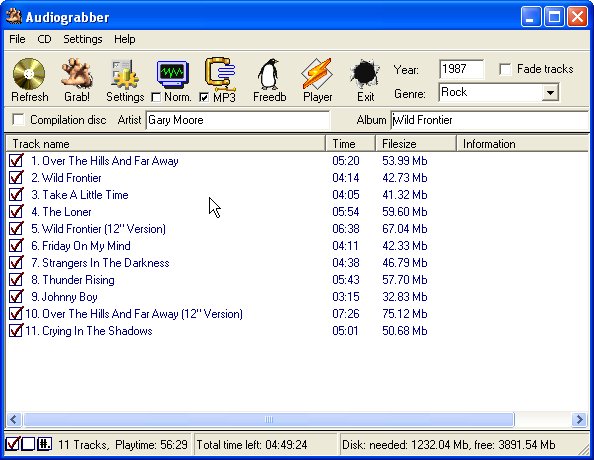The height and width of the screenshot is (460, 594).
Task: Click the 11 Tracks, Playtime status text
Action: [123, 444]
